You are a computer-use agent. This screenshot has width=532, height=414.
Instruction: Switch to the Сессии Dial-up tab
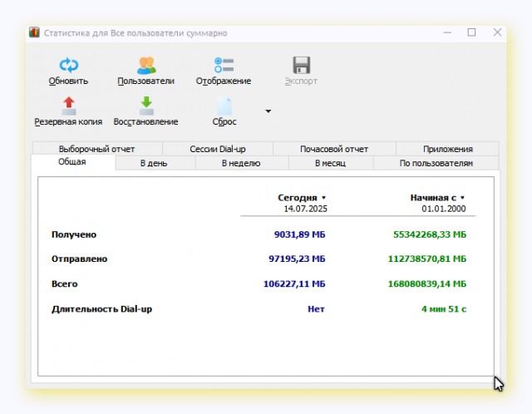click(218, 149)
